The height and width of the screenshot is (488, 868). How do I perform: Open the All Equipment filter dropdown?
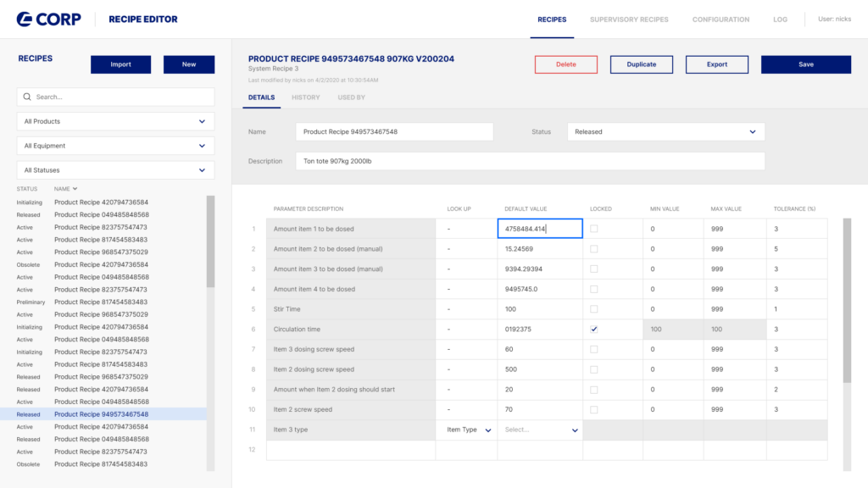click(115, 146)
